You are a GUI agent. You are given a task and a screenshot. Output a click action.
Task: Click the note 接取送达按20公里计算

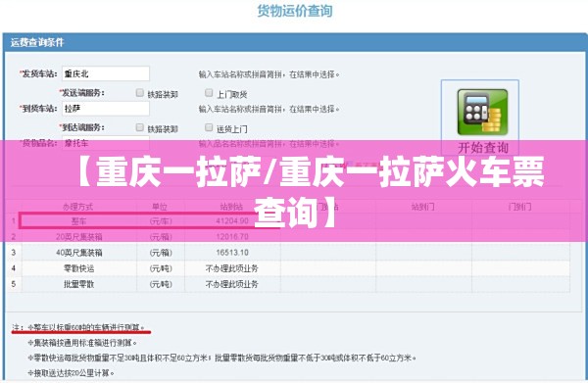click(71, 373)
